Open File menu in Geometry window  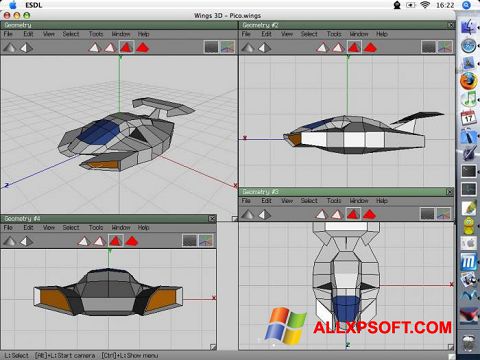pos(8,34)
